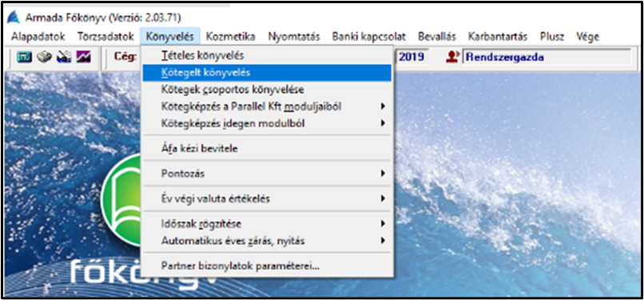Open the Banki kapcsolat menu

click(x=369, y=37)
